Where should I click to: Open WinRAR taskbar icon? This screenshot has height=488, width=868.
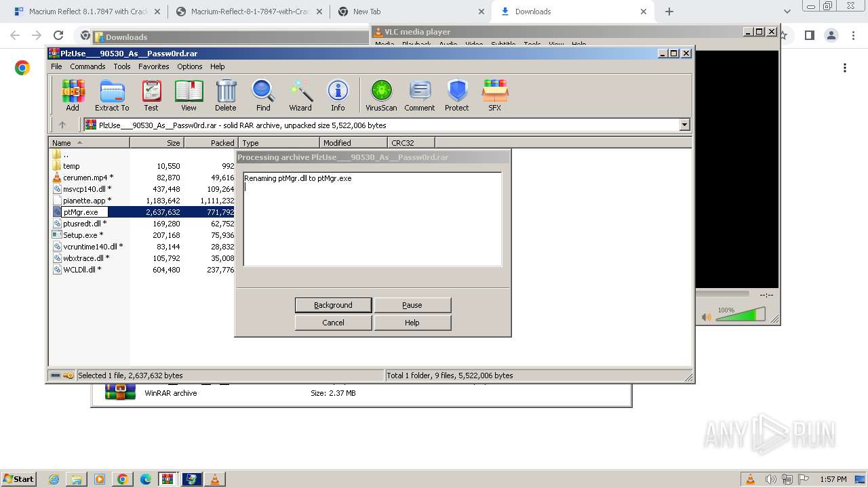pos(167,479)
